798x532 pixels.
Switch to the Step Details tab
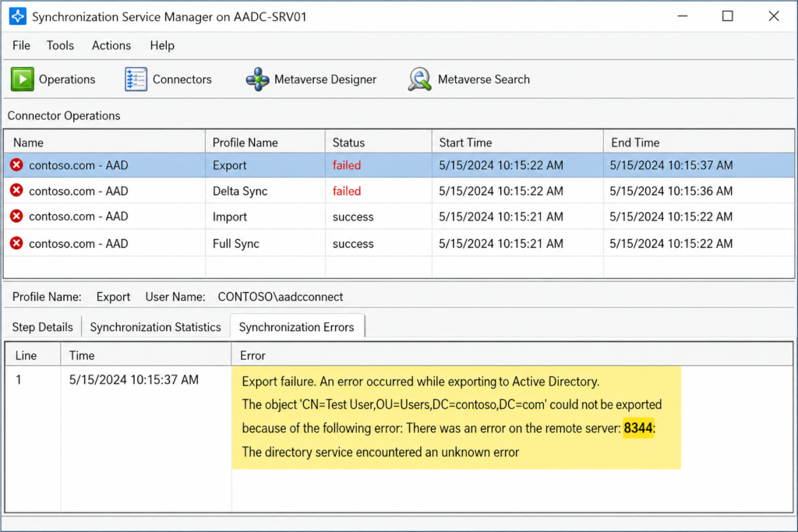[x=43, y=327]
